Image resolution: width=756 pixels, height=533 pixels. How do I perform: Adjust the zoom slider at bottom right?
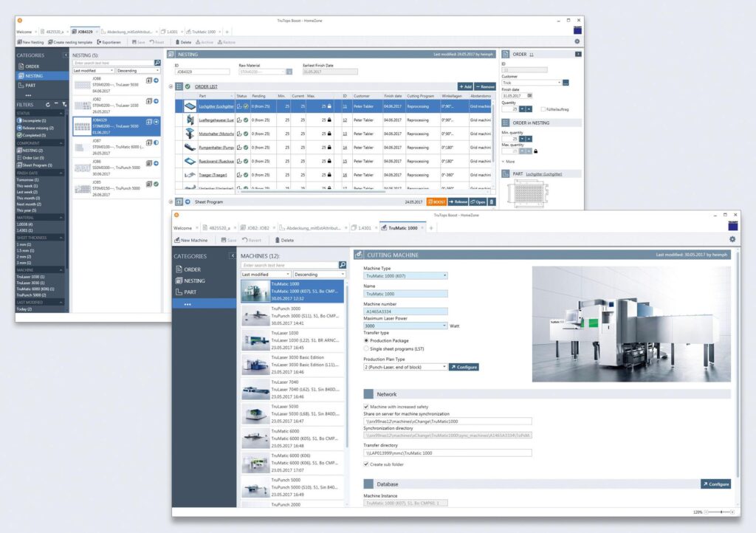pyautogui.click(x=718, y=512)
